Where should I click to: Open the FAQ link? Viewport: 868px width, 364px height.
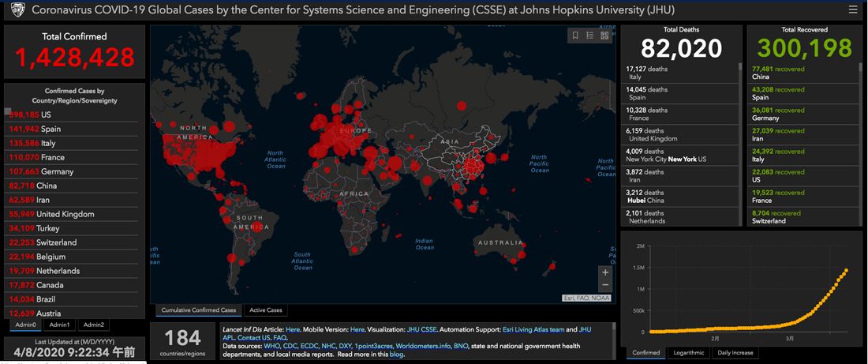point(279,337)
